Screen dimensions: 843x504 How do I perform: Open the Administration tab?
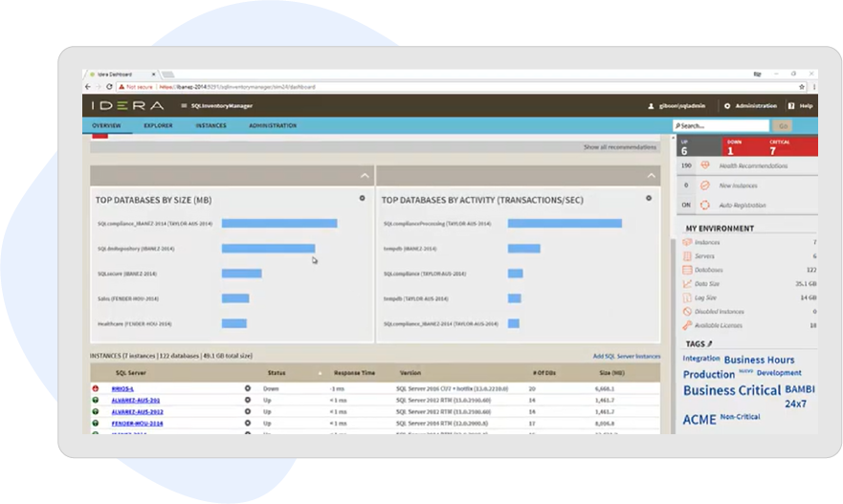pos(273,125)
